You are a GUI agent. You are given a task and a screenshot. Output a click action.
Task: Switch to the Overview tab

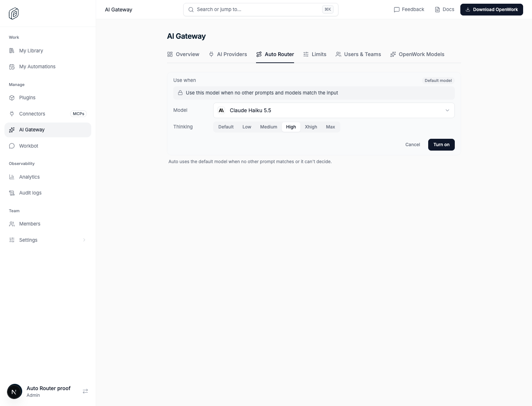183,54
